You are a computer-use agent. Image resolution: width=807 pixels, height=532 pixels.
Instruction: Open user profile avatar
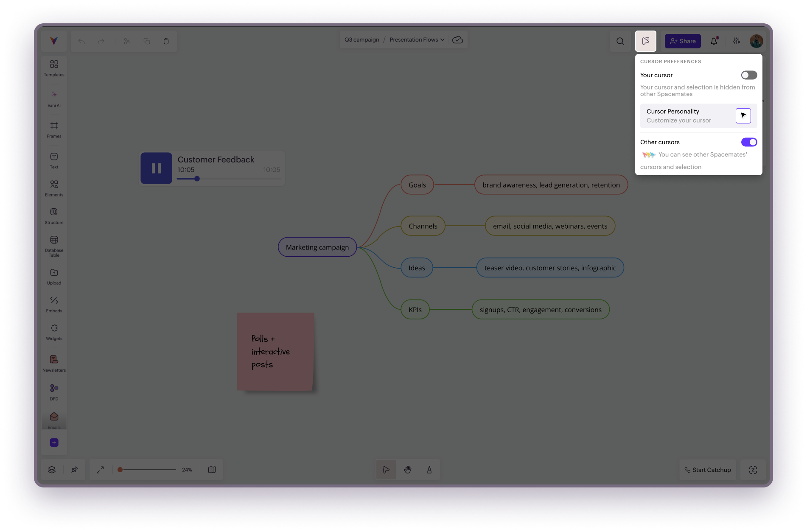pos(756,41)
